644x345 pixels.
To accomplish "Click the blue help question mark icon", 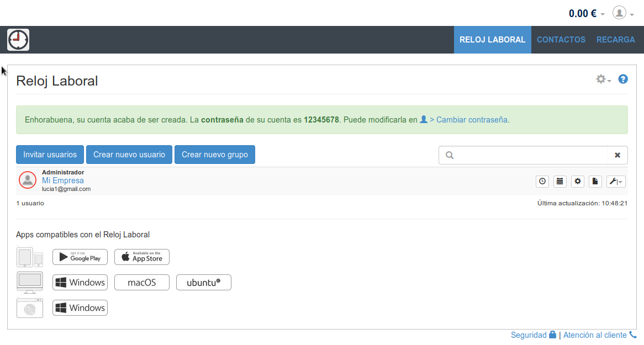I will point(623,79).
